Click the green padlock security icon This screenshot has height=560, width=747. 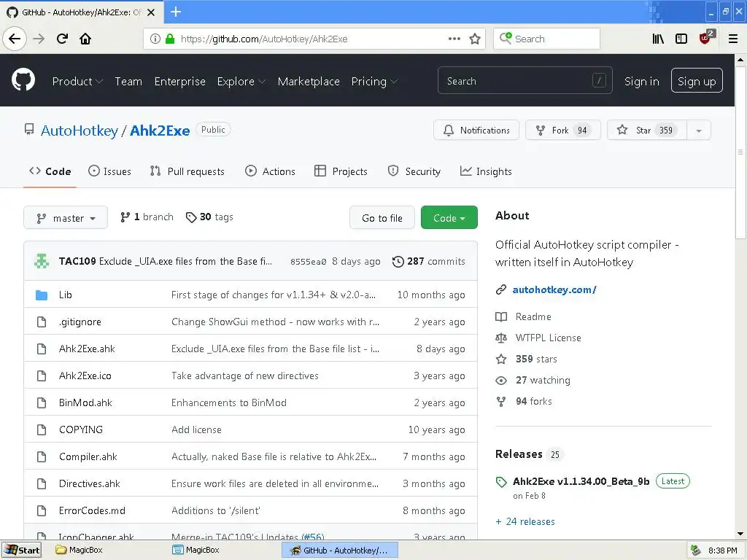click(x=169, y=39)
